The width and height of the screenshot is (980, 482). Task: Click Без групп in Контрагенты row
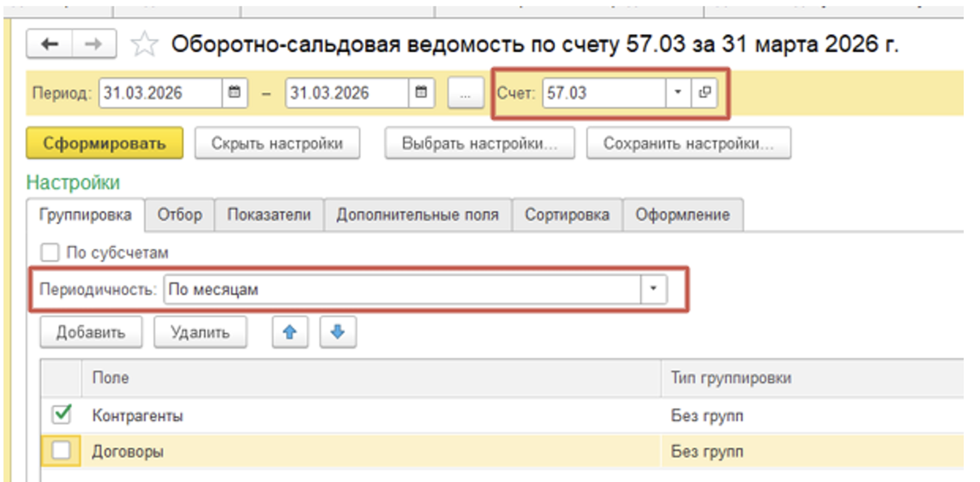point(707,416)
